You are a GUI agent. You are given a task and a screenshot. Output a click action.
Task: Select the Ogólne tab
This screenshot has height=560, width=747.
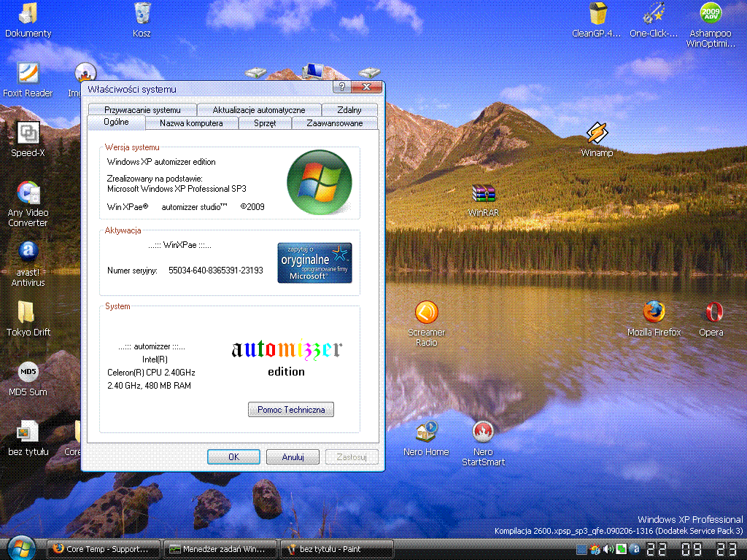[x=116, y=122]
